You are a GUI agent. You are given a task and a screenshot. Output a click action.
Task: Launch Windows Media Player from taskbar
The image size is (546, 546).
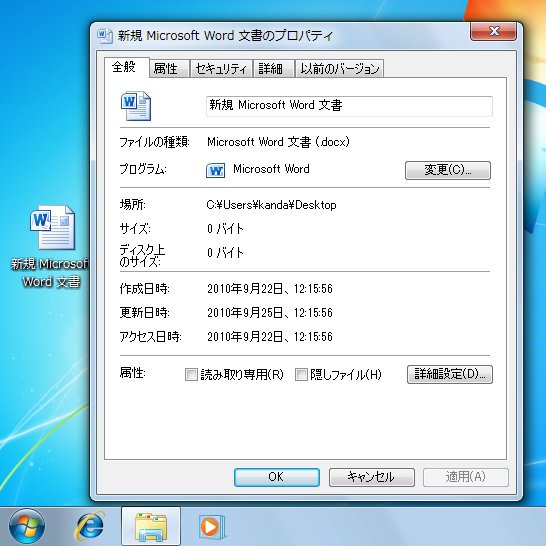tap(212, 526)
